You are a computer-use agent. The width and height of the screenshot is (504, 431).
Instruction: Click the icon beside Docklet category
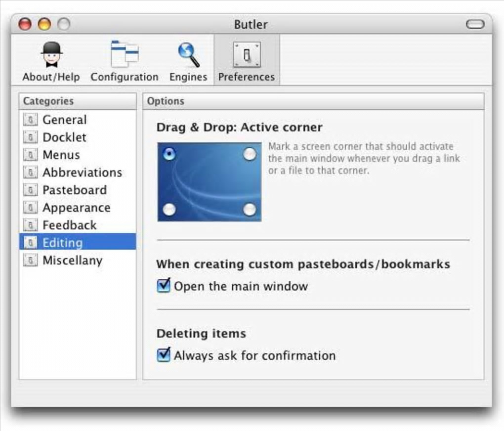point(31,137)
